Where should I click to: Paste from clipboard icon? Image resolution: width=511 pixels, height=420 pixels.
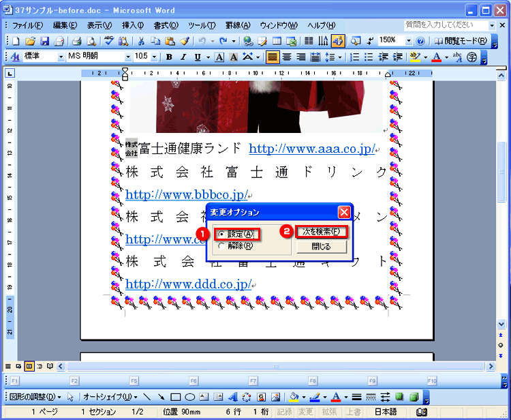(x=170, y=41)
